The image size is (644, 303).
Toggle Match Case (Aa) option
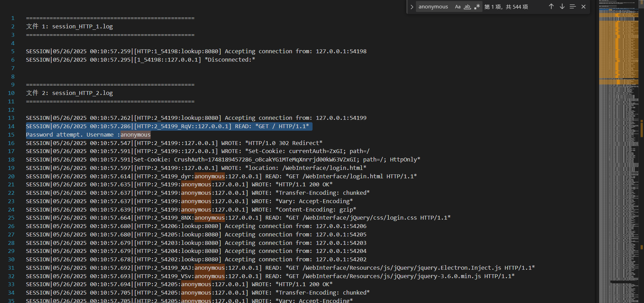[x=458, y=7]
